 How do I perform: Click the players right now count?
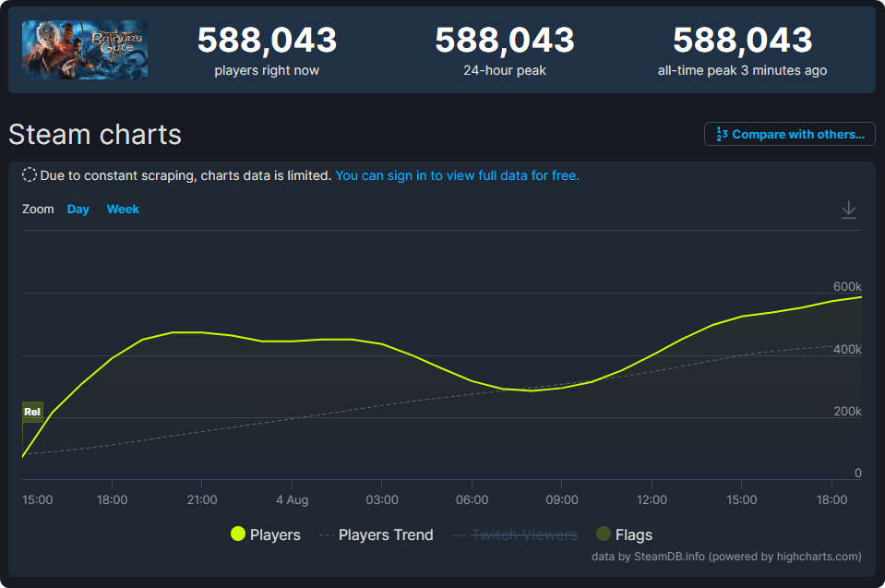[267, 41]
